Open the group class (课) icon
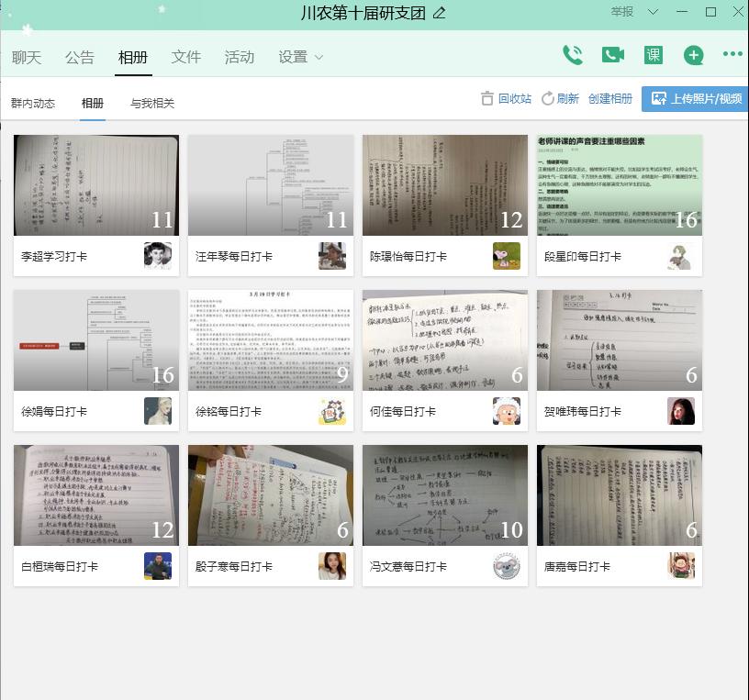The image size is (749, 700). [x=653, y=55]
